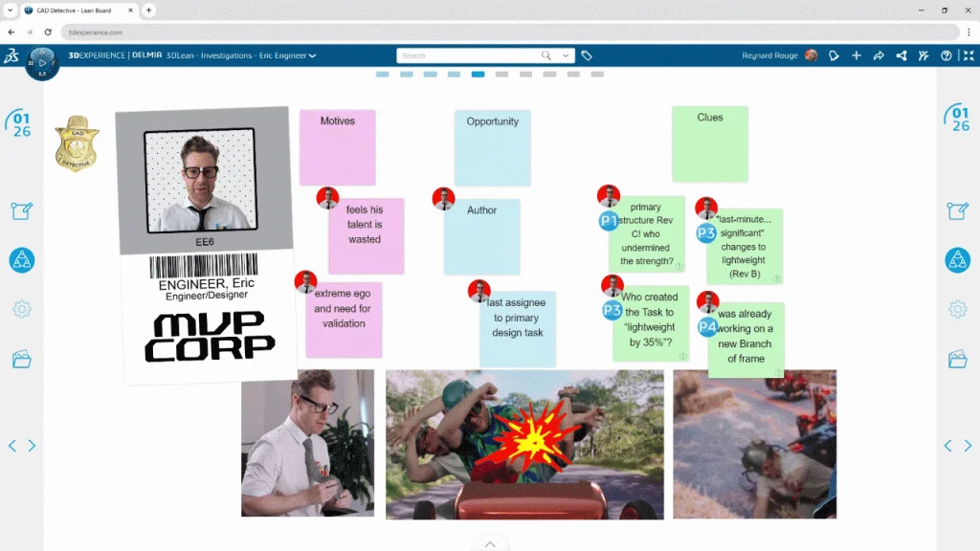Image resolution: width=980 pixels, height=551 pixels.
Task: Toggle fullscreen with the expand icon
Action: [x=969, y=55]
